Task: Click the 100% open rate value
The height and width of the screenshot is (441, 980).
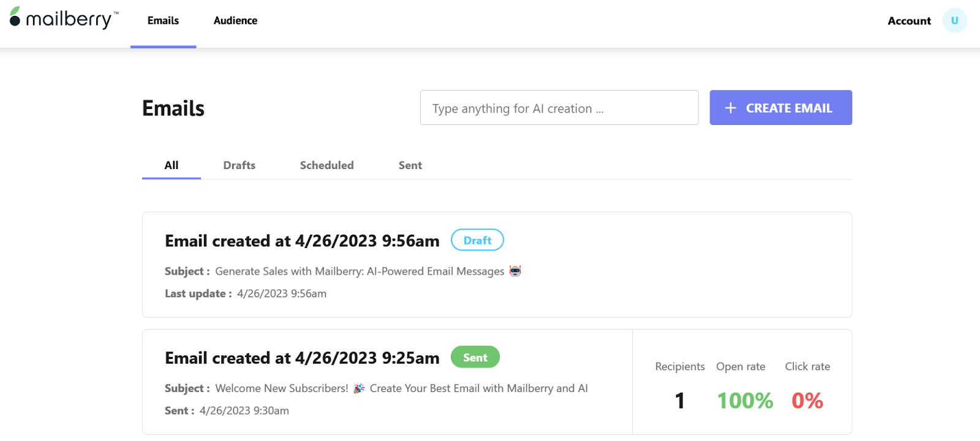Action: click(745, 401)
